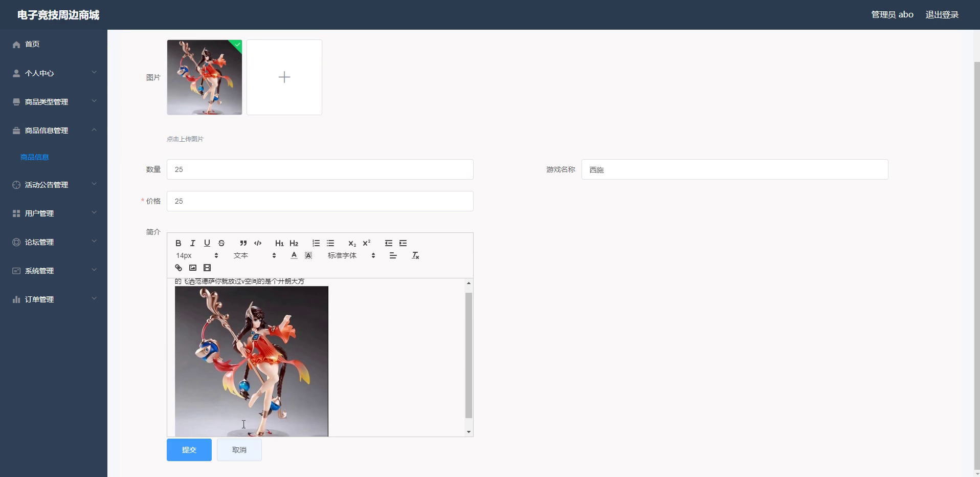Click the home icon beside 首页
Screen dimensions: 980x477
16,45
